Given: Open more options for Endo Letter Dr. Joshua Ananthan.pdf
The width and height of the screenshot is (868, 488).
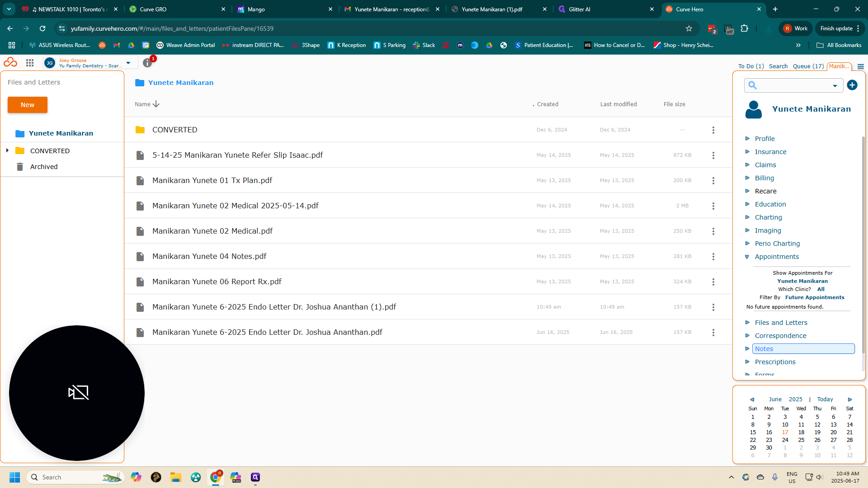Looking at the screenshot, I should pyautogui.click(x=713, y=332).
